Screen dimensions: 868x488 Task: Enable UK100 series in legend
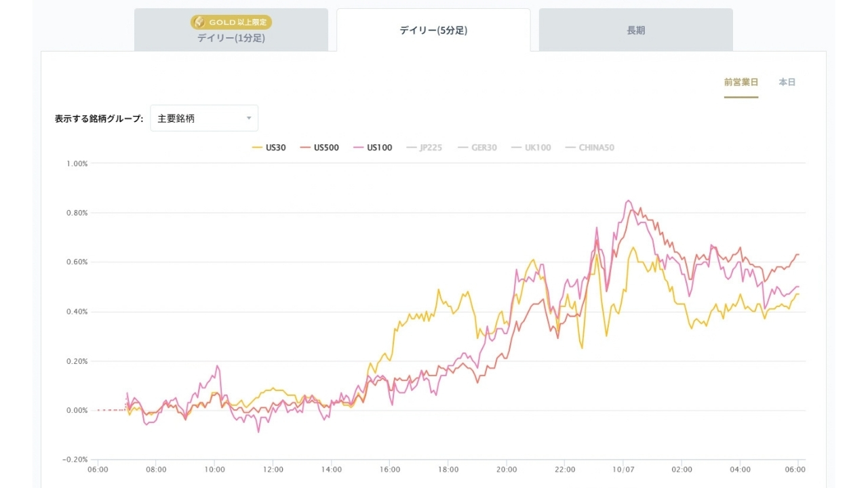[530, 148]
